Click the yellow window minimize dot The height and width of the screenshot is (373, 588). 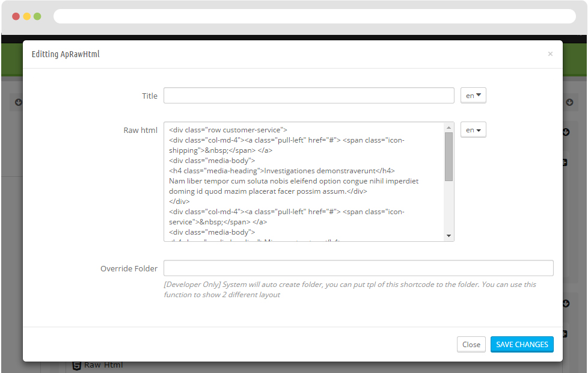tap(26, 16)
